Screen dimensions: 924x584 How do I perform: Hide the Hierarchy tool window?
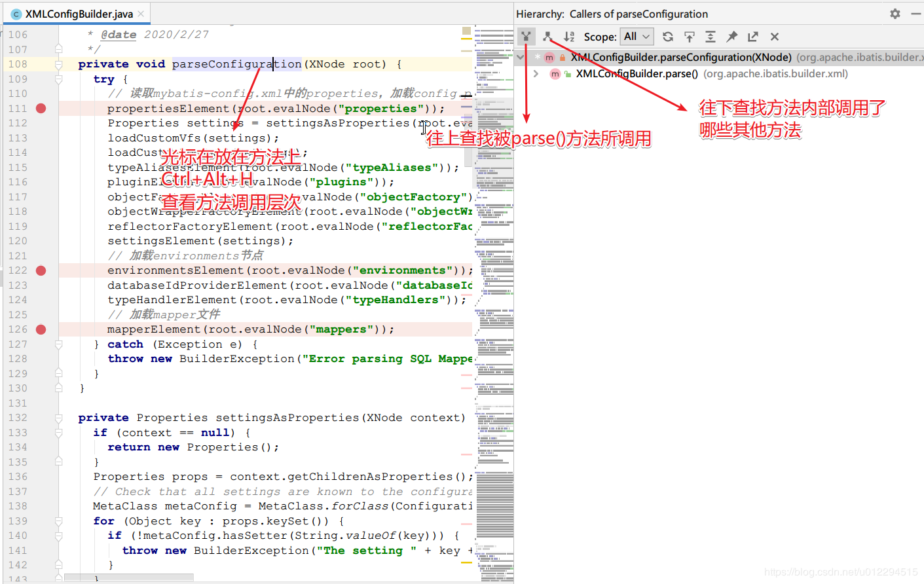coord(916,14)
